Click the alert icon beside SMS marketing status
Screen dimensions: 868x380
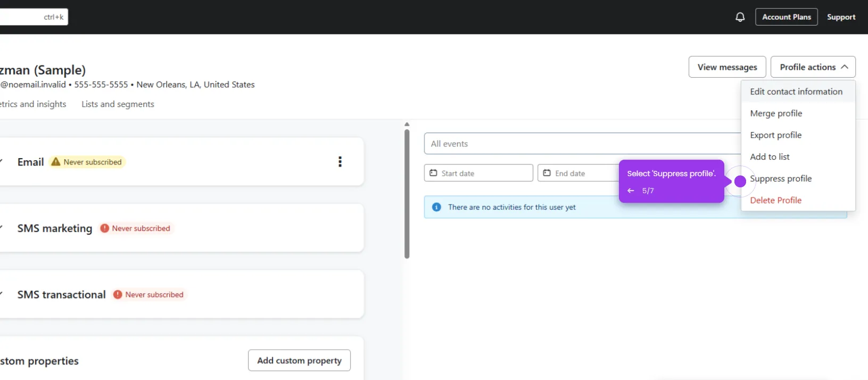coord(105,228)
